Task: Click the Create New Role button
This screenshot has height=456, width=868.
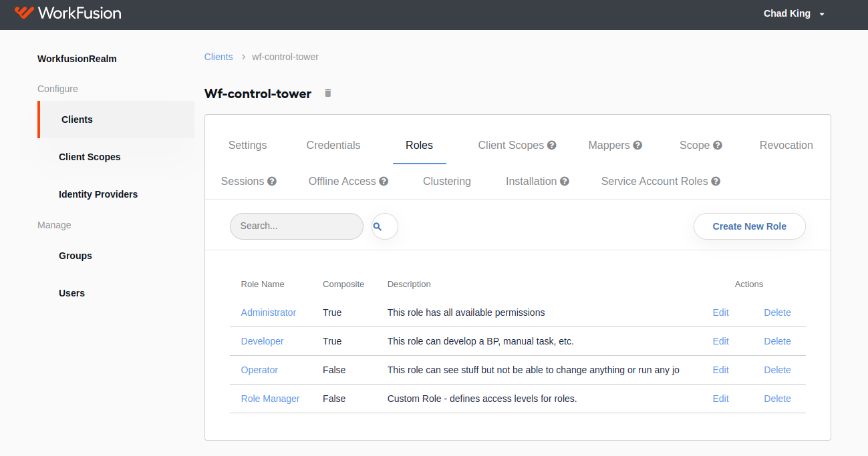Action: click(x=749, y=226)
